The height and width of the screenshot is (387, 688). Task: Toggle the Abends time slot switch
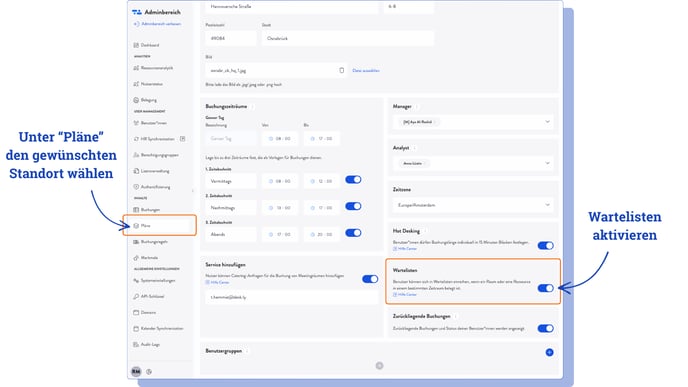tap(353, 233)
